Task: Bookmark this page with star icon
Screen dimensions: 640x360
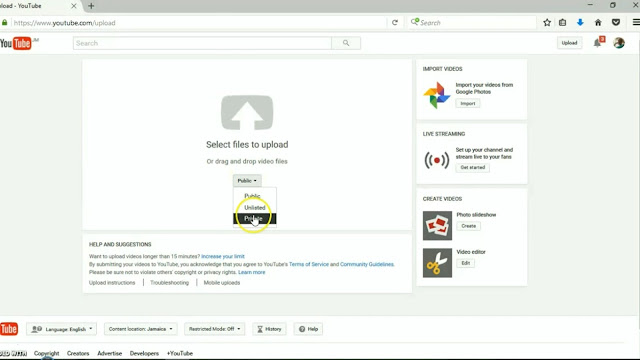Action: [x=547, y=23]
